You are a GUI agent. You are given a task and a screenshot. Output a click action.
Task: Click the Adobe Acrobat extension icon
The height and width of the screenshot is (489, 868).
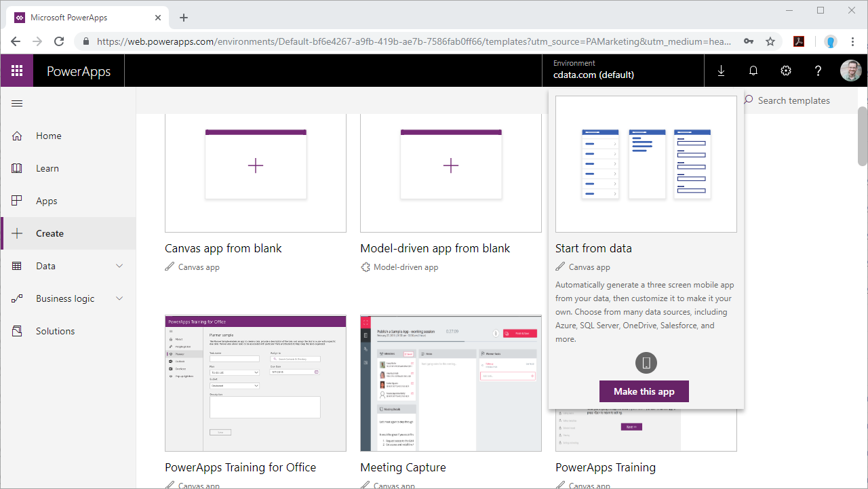pos(799,41)
